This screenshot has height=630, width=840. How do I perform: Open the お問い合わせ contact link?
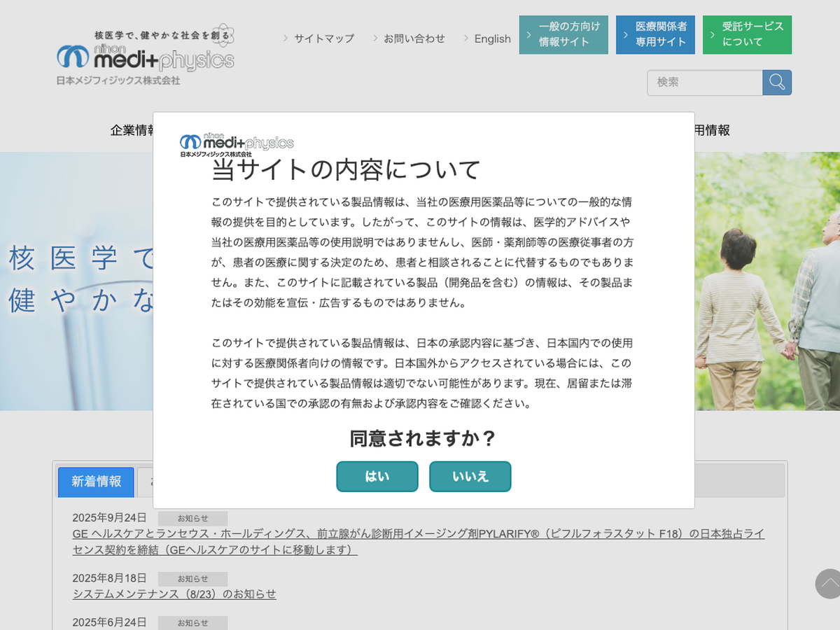click(x=414, y=38)
